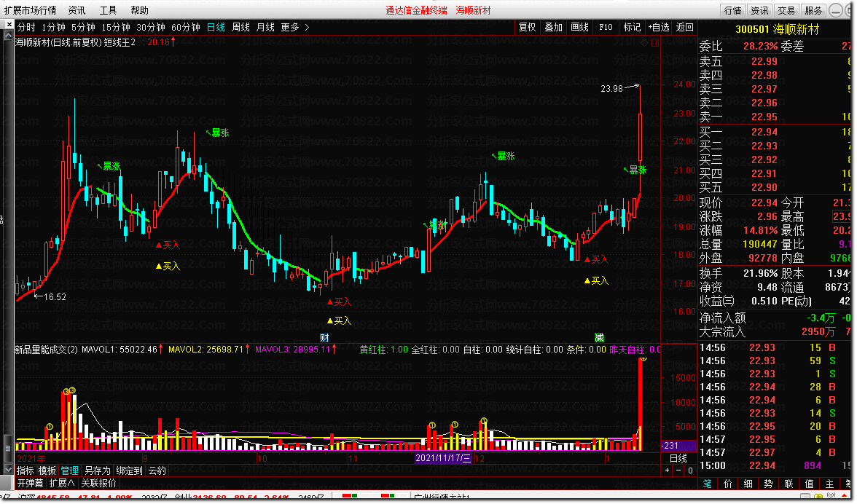Switch to the 周线 weekly chart
Image resolution: width=857 pixels, height=504 pixels.
click(x=240, y=27)
